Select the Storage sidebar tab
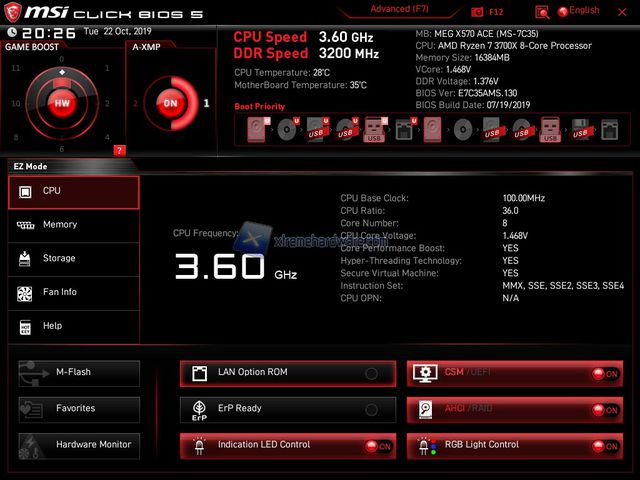This screenshot has height=480, width=640. (x=73, y=259)
